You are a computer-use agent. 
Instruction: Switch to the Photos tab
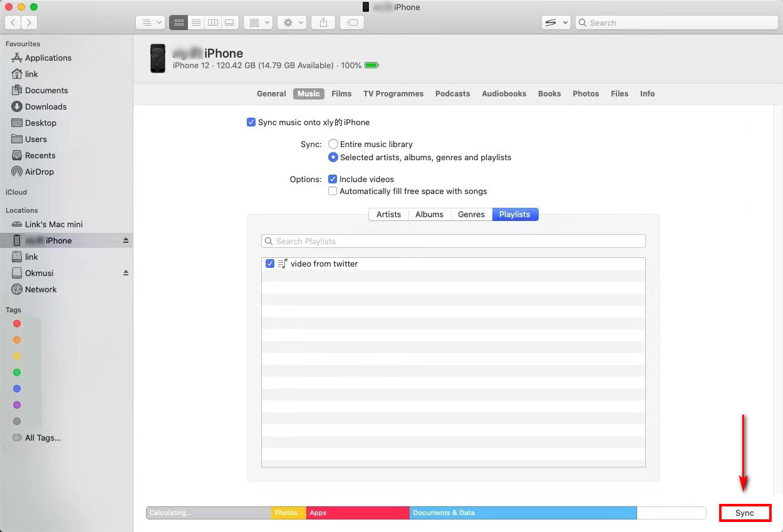coord(585,94)
